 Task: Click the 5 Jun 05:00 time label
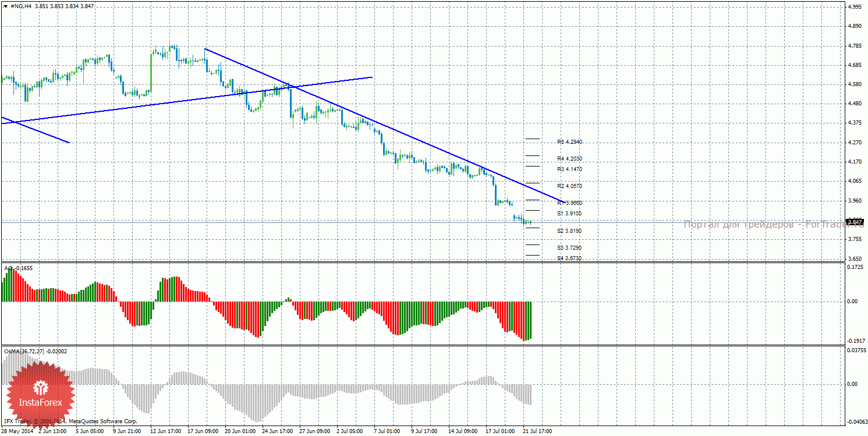click(90, 431)
